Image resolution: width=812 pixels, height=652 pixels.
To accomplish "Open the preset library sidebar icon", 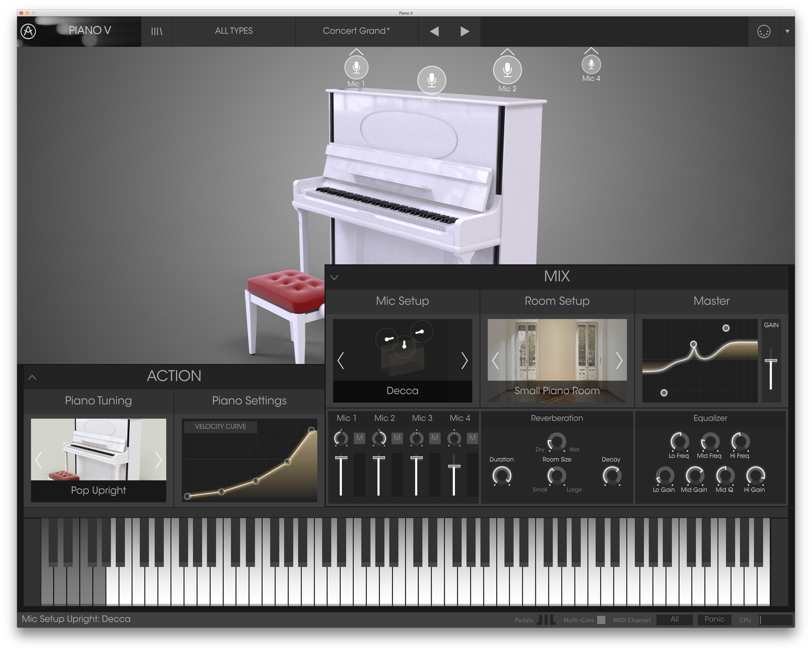I will (157, 31).
